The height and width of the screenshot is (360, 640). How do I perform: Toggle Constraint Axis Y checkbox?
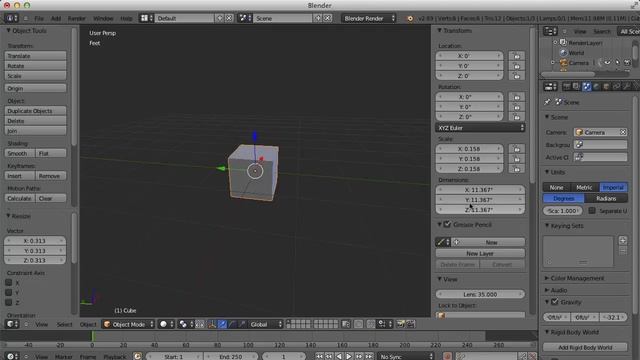point(9,292)
